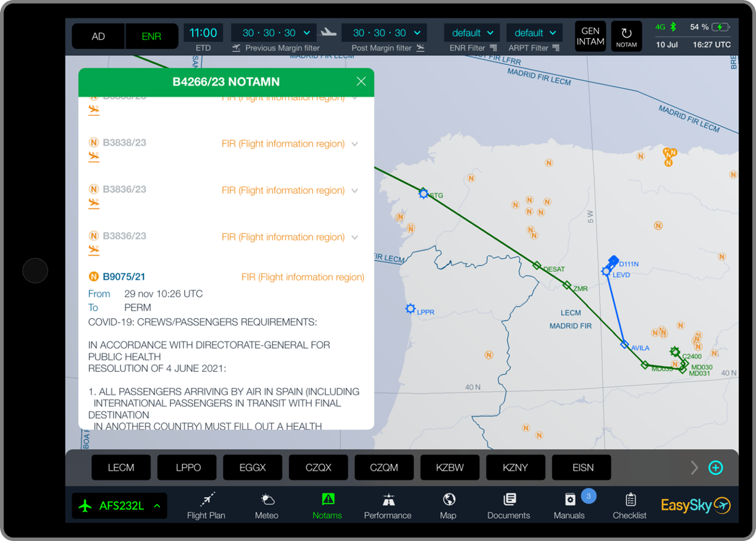Click the FIR label on B9075/21 row

click(x=303, y=277)
